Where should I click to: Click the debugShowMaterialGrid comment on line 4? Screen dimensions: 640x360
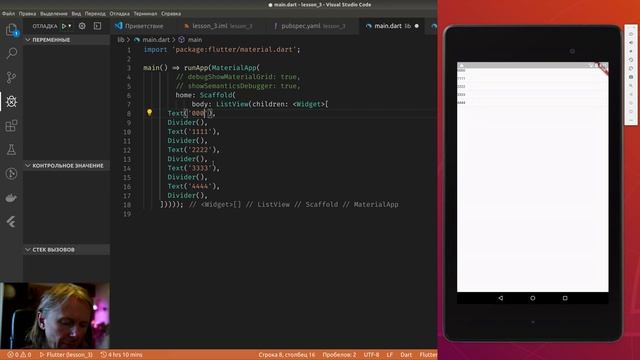tap(238, 77)
